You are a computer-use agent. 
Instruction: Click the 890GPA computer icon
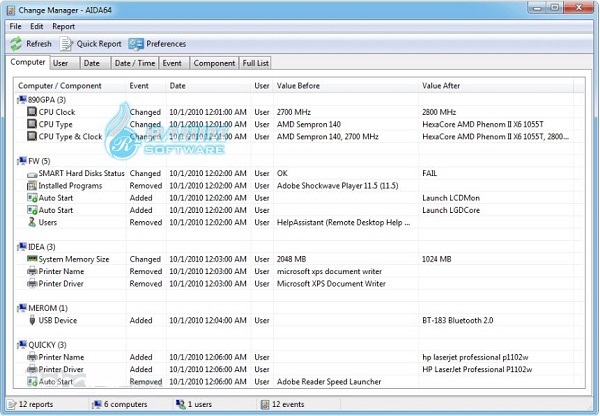22,100
